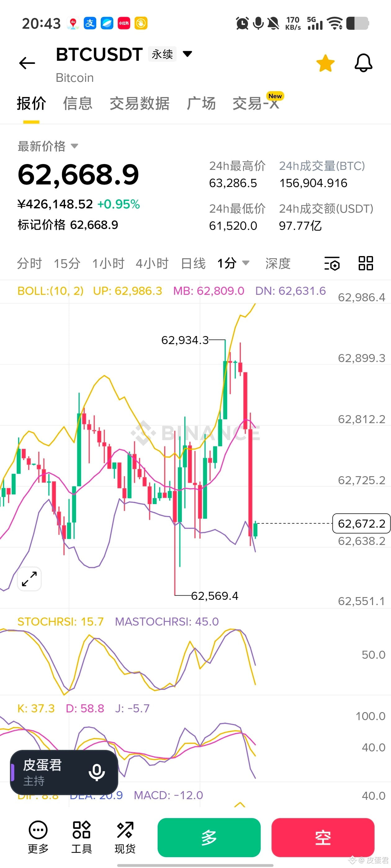Tap the current price tag 62,672.2
The image size is (391, 868).
[x=361, y=523]
